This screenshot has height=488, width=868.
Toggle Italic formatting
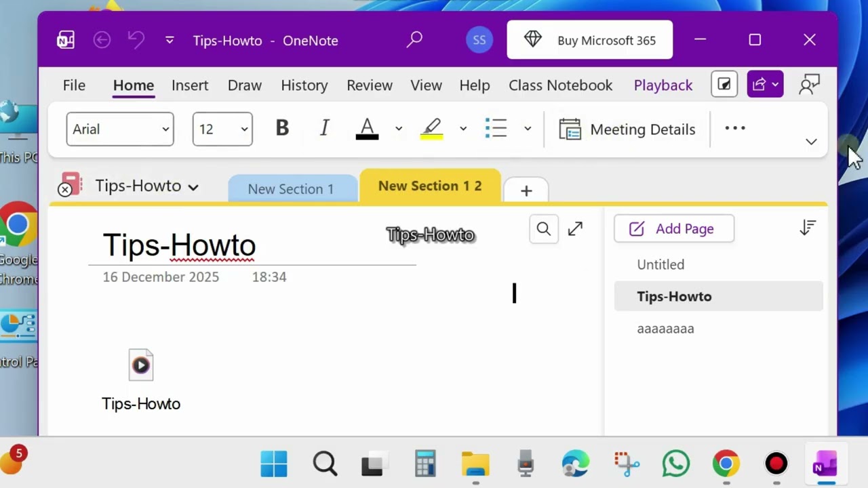[325, 128]
